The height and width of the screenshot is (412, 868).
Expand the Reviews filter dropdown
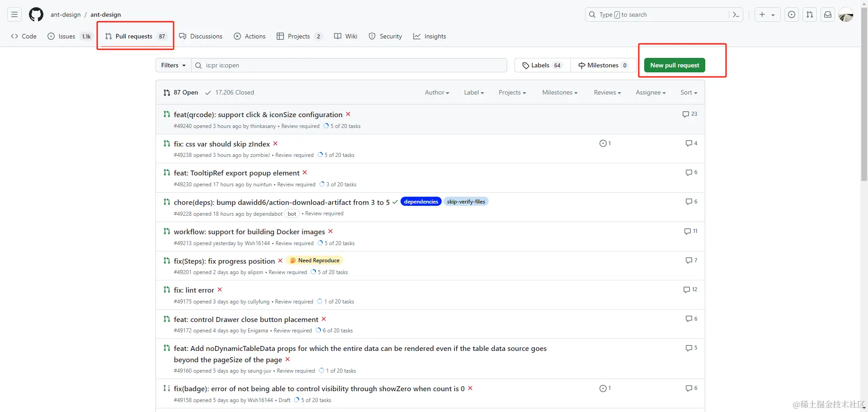coord(607,92)
